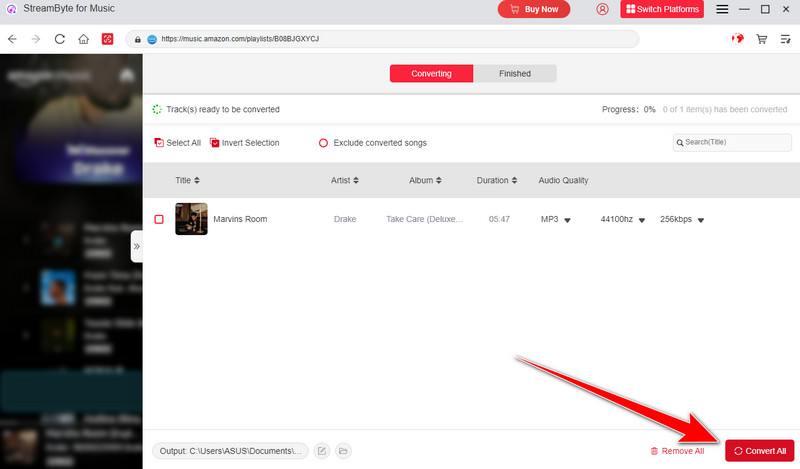
Task: Click the 05:47 duration value
Action: (499, 219)
